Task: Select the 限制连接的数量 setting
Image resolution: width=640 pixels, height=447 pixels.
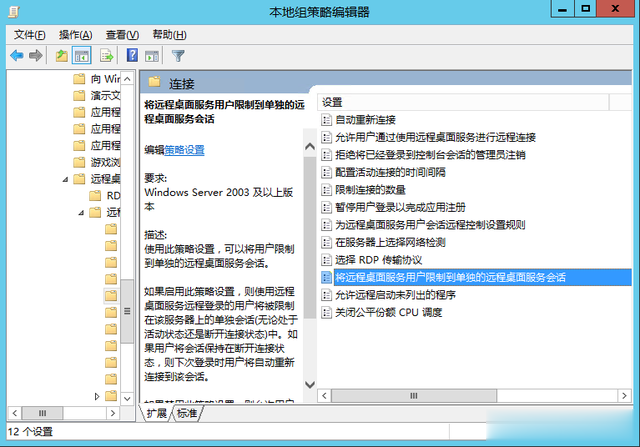Action: coord(370,190)
